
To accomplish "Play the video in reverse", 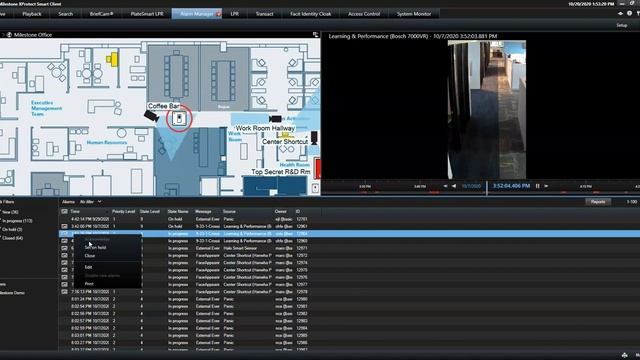I will pyautogui.click(x=453, y=186).
